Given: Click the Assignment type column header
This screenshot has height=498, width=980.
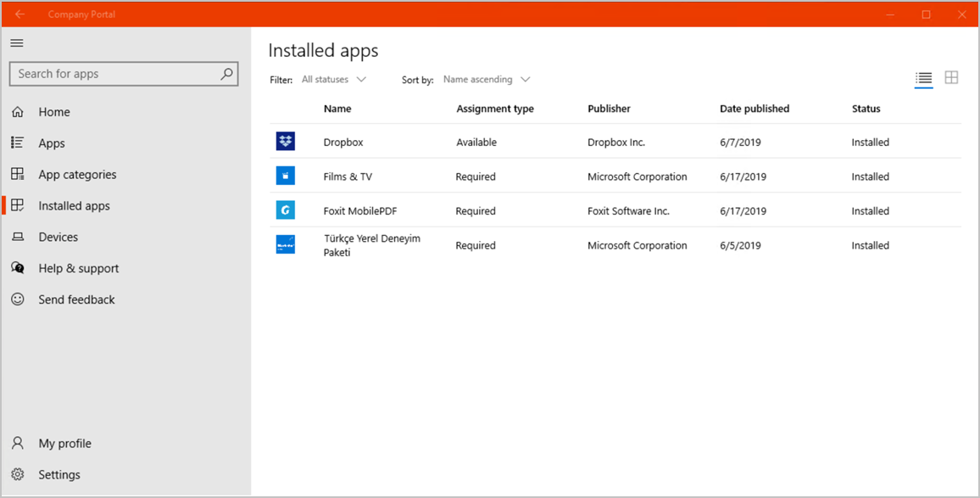Looking at the screenshot, I should (x=495, y=109).
